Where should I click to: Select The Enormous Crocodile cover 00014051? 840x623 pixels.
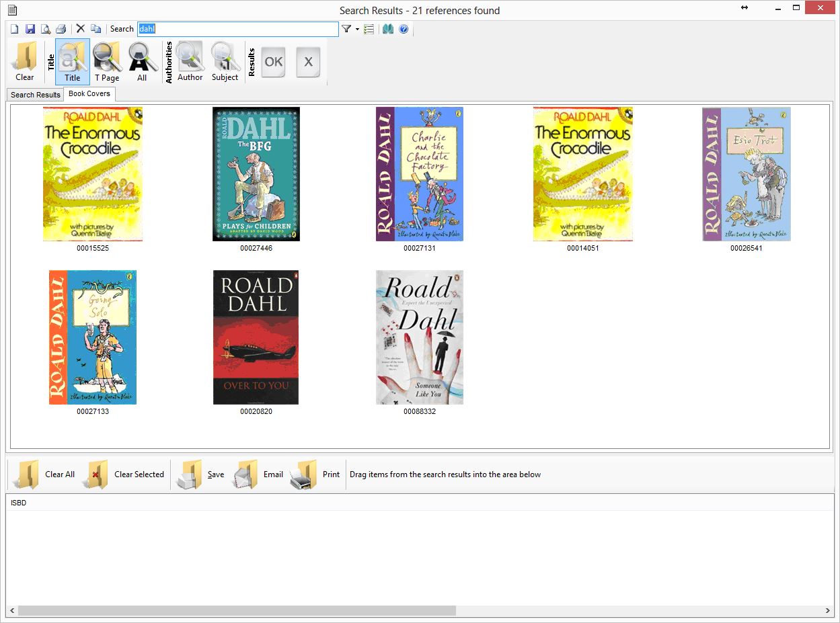pos(583,174)
